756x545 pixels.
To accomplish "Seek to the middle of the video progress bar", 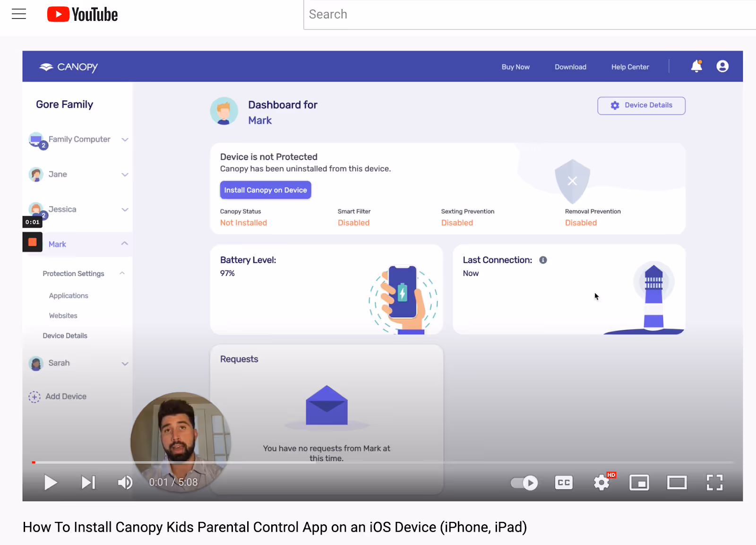I will [x=383, y=462].
